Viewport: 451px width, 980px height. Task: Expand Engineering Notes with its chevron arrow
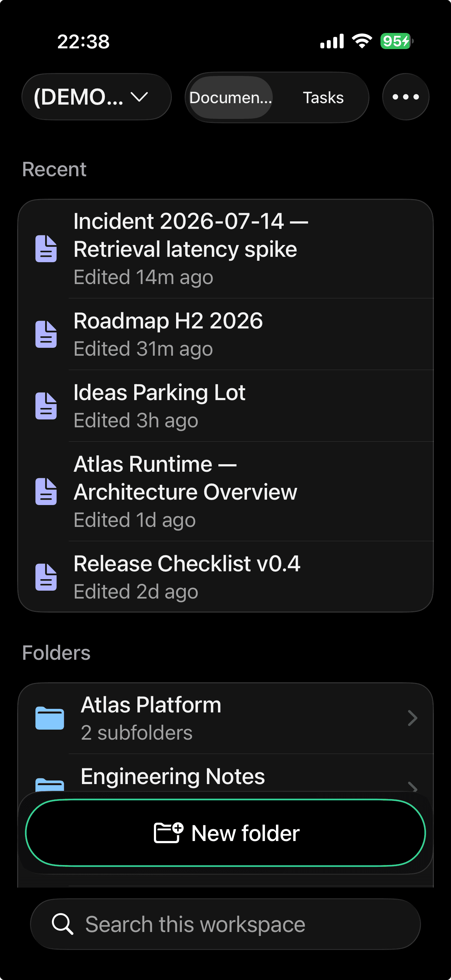click(x=413, y=786)
